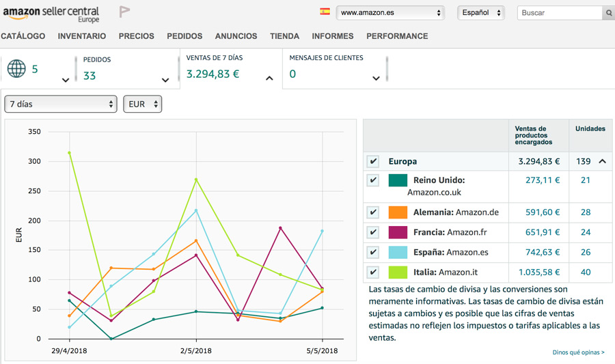
Task: Collapse the Europa row chevron
Action: tap(602, 162)
